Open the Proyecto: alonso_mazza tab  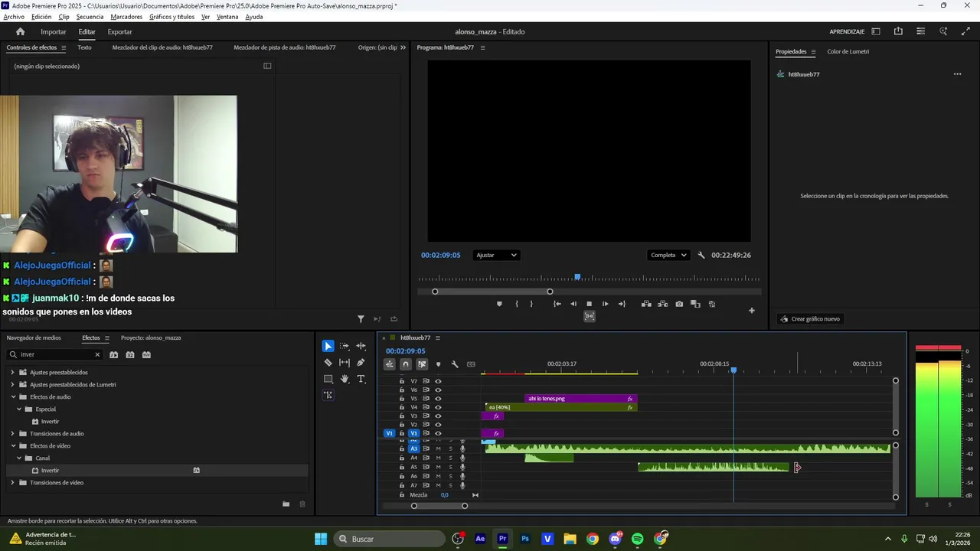tap(151, 338)
